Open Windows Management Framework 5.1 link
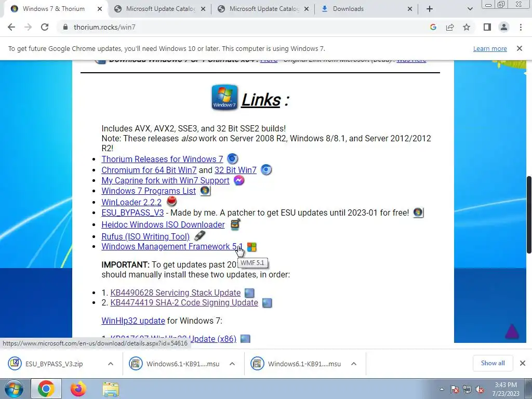This screenshot has width=532, height=399. click(172, 246)
